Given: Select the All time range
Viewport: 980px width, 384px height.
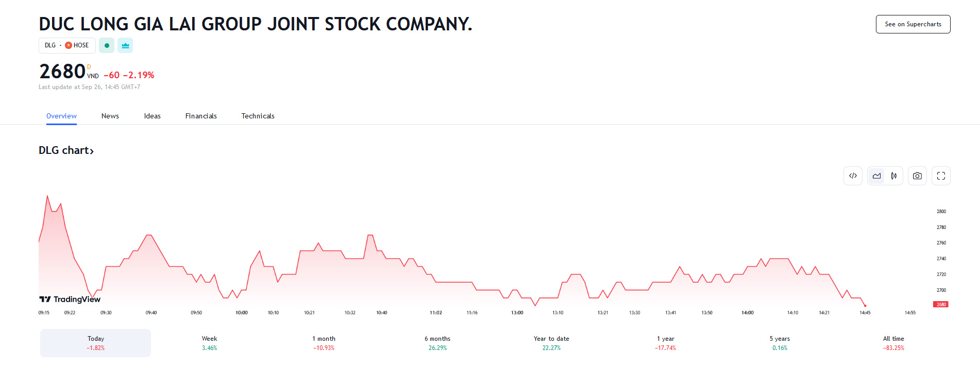Looking at the screenshot, I should 893,343.
